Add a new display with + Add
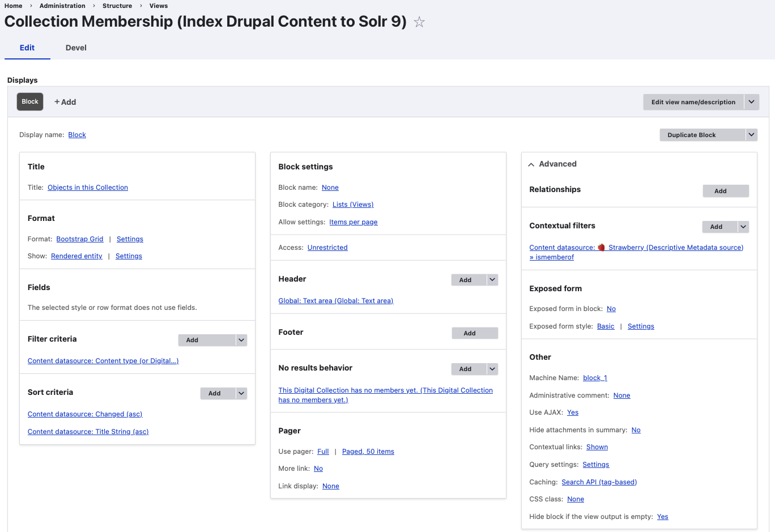This screenshot has height=532, width=775. [65, 102]
